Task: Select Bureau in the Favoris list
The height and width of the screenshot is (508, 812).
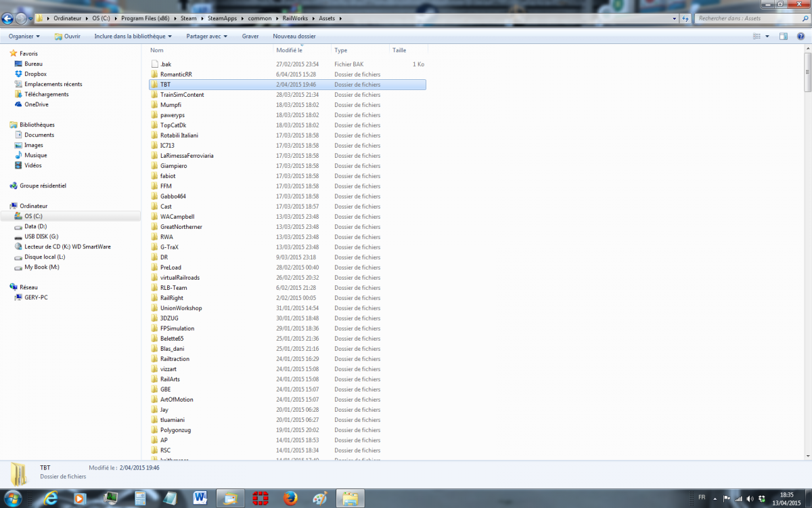Action: pos(34,64)
